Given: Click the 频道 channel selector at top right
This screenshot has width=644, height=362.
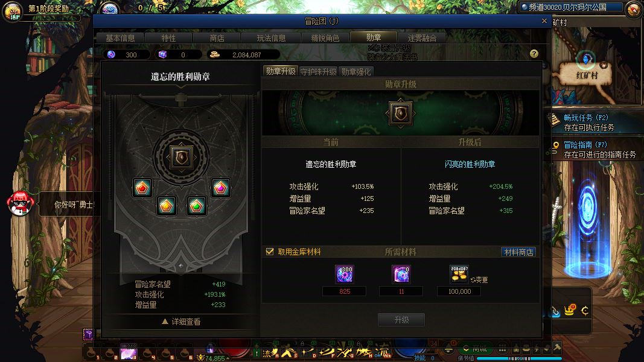Looking at the screenshot, I should pos(571,7).
